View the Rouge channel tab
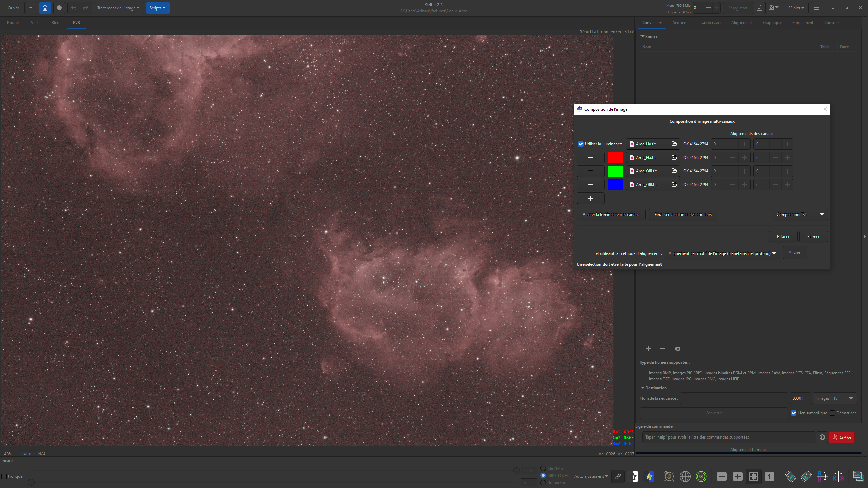This screenshot has height=488, width=868. 13,23
